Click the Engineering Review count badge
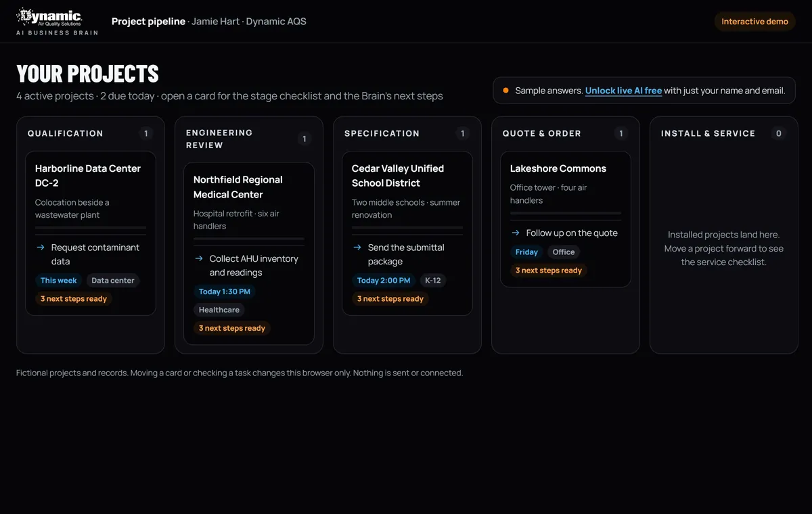This screenshot has height=514, width=812. pyautogui.click(x=304, y=139)
